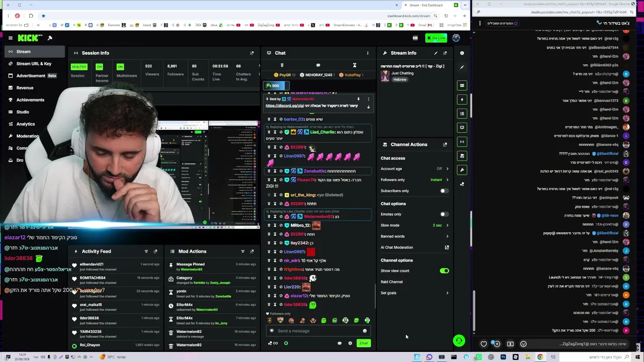Expand Followers only setting
The height and width of the screenshot is (362, 644).
pyautogui.click(x=415, y=180)
